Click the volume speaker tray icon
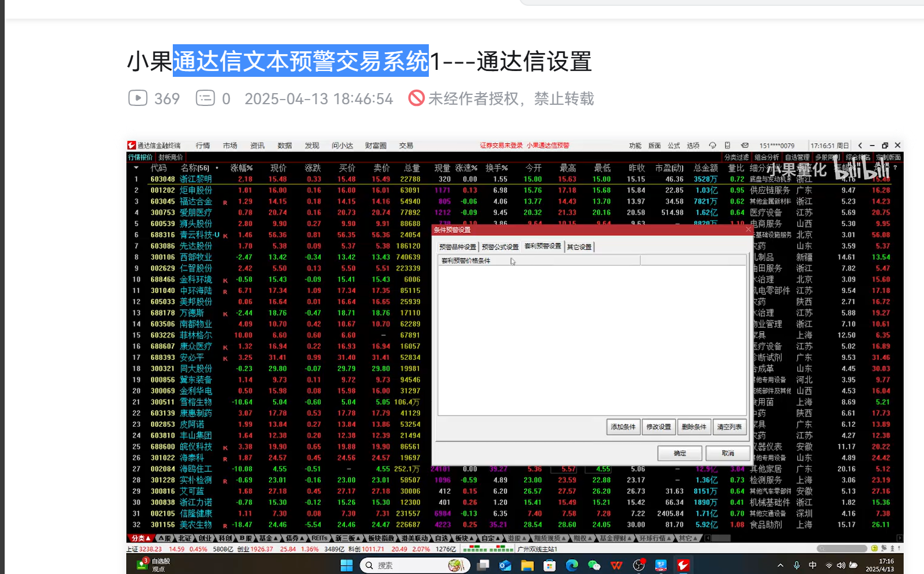The width and height of the screenshot is (924, 574). click(x=841, y=565)
